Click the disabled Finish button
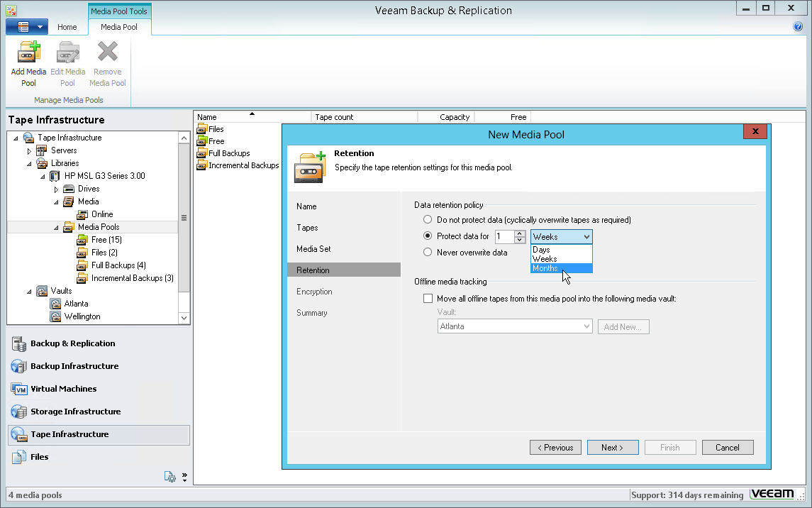Screen dimensions: 812x508 [x=670, y=448]
